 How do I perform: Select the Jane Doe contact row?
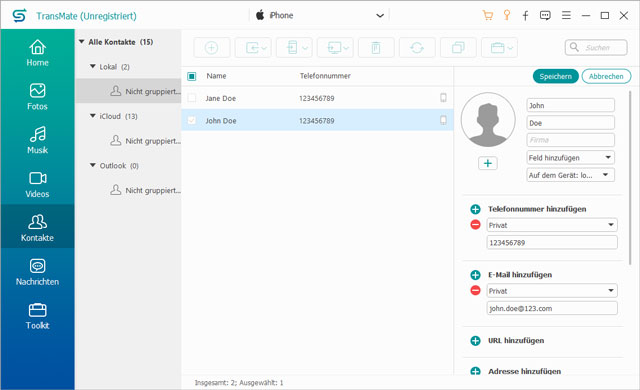(x=318, y=98)
